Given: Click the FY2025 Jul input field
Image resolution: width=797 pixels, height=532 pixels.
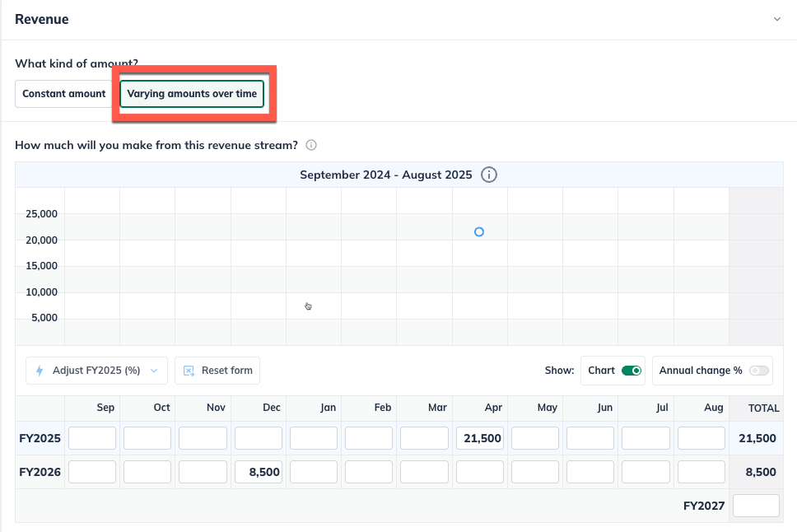Looking at the screenshot, I should pyautogui.click(x=646, y=438).
